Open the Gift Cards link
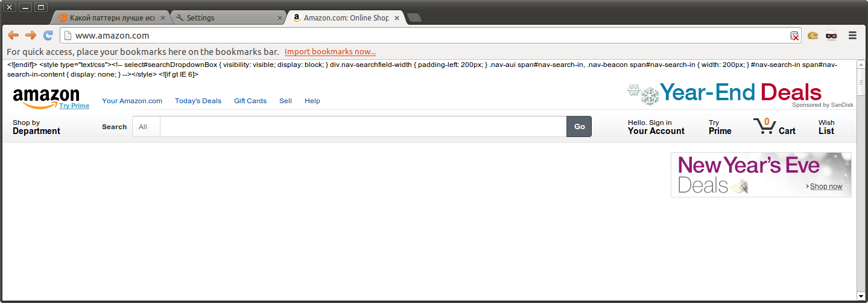Viewport: 868px width, 303px height. pyautogui.click(x=250, y=101)
